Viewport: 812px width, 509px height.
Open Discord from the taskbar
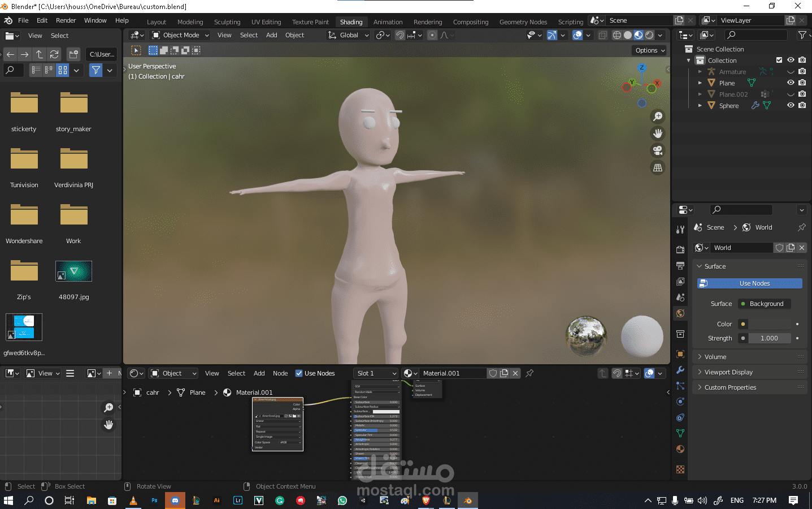click(x=175, y=501)
